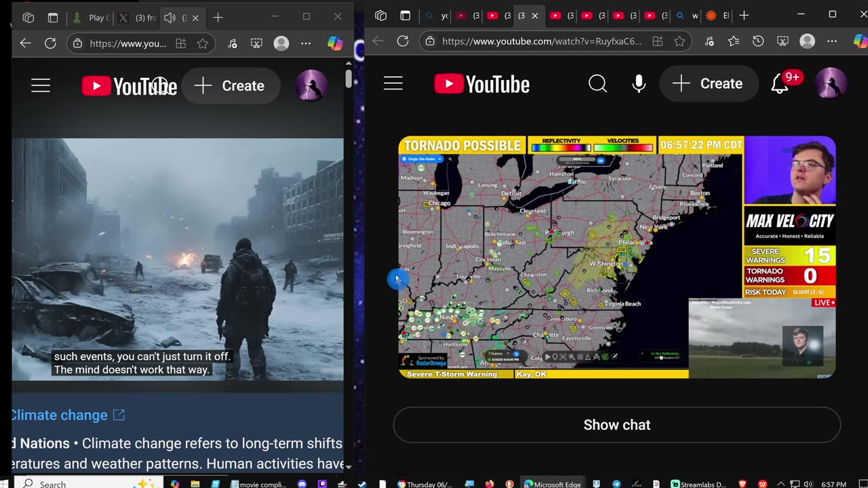The width and height of the screenshot is (868, 488).
Task: Refresh the page in the right browser window
Action: pos(403,41)
